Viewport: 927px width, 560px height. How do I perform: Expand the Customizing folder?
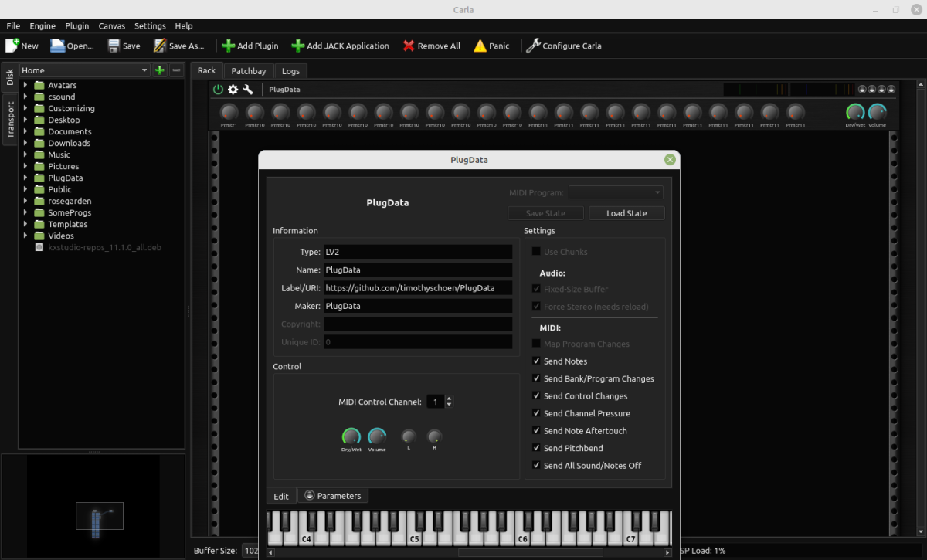[25, 108]
